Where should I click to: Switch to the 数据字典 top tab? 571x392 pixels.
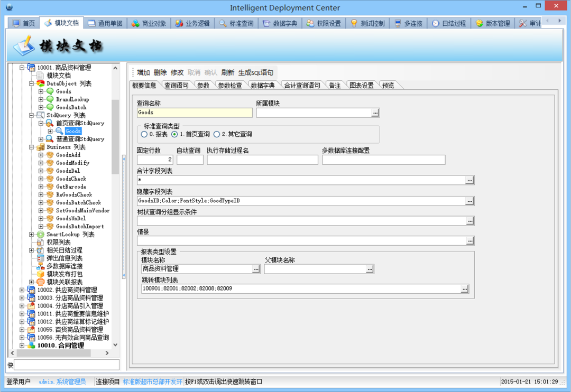pos(280,23)
